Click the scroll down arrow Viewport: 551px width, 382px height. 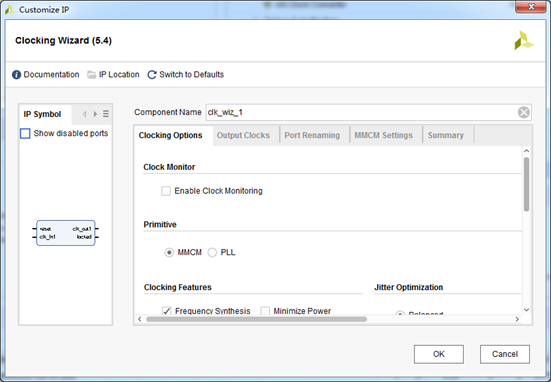point(526,310)
